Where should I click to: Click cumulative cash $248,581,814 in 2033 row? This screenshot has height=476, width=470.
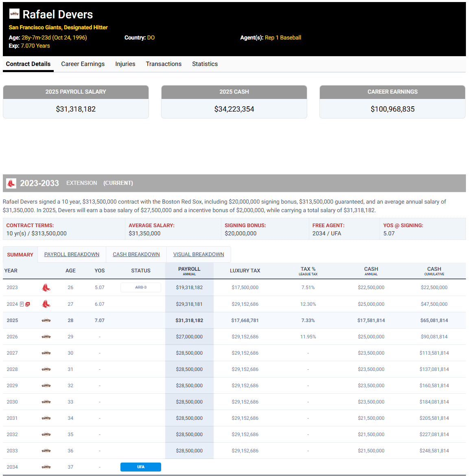434,451
